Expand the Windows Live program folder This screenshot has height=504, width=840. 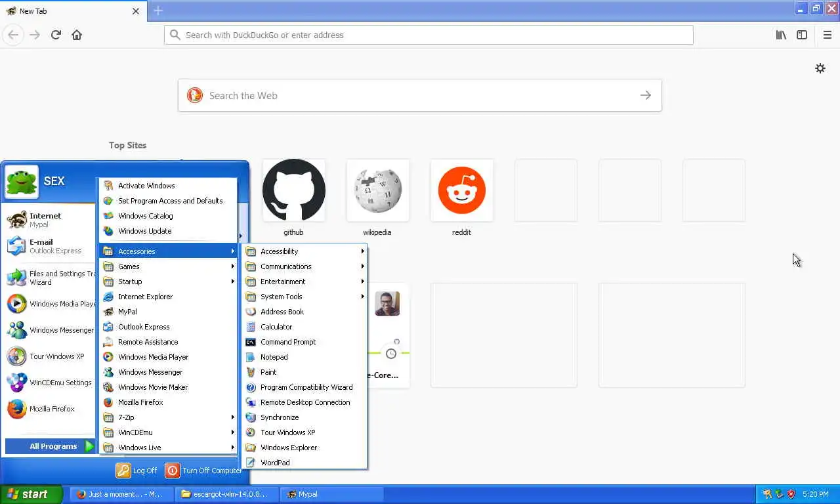click(x=168, y=448)
